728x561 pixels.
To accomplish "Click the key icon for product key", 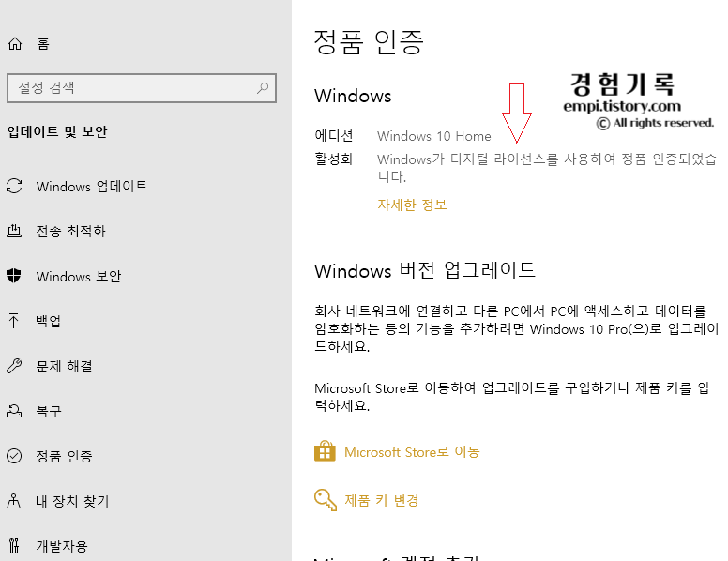I will click(x=325, y=500).
